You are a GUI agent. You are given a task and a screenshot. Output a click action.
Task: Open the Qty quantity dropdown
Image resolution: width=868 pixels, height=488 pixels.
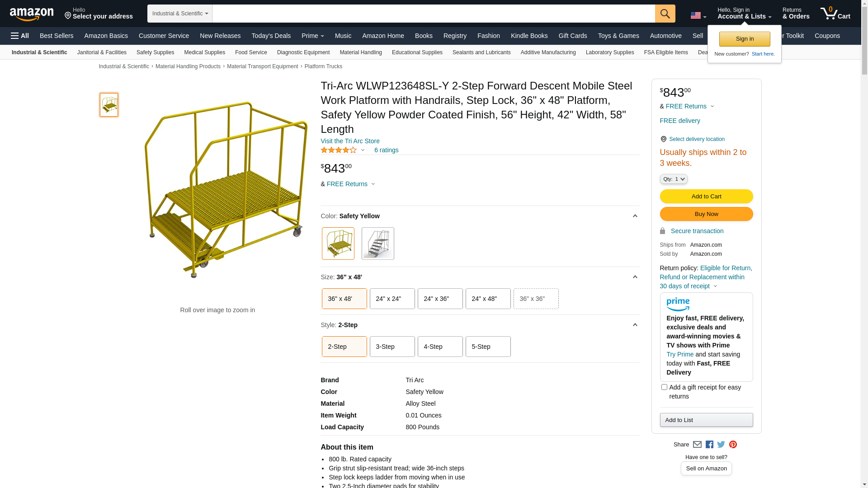point(674,179)
